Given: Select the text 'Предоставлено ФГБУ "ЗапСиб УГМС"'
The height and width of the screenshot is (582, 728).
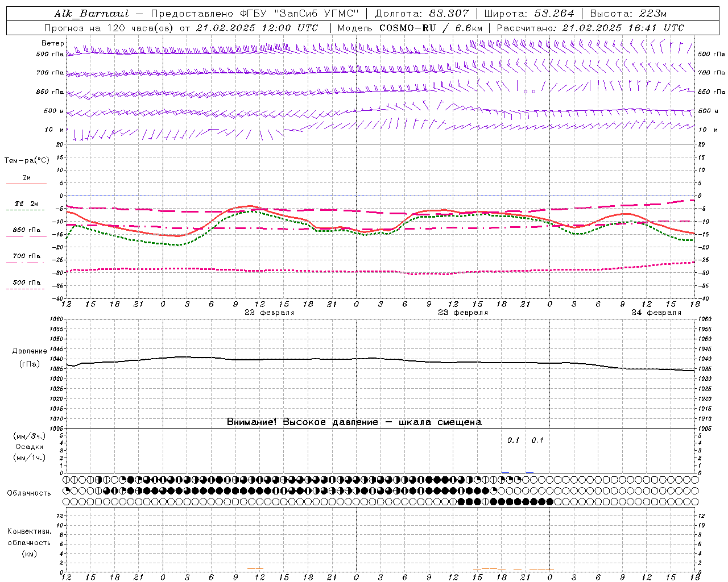Looking at the screenshot, I should 255,14.
